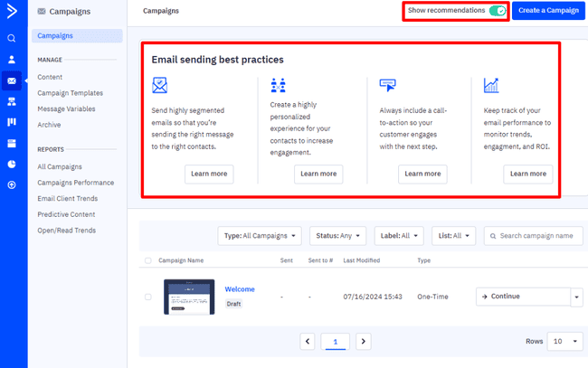Click the Website icon in the sidebar

click(x=12, y=143)
